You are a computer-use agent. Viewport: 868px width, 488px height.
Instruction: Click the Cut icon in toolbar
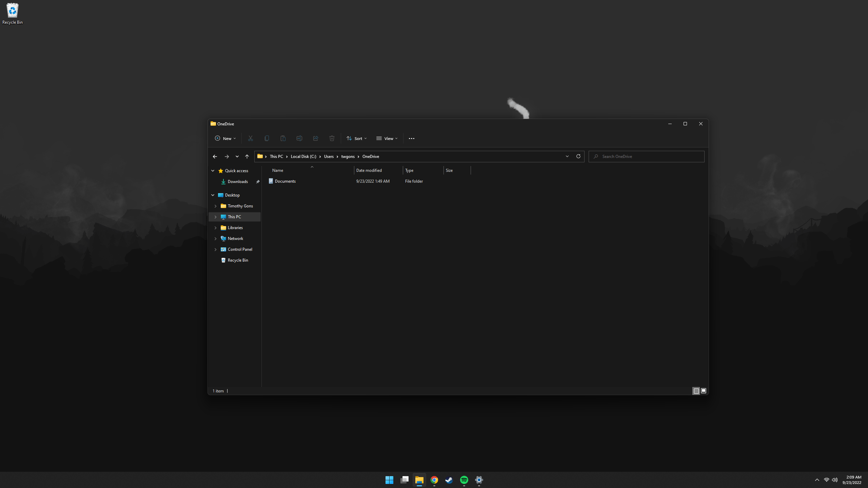(250, 138)
